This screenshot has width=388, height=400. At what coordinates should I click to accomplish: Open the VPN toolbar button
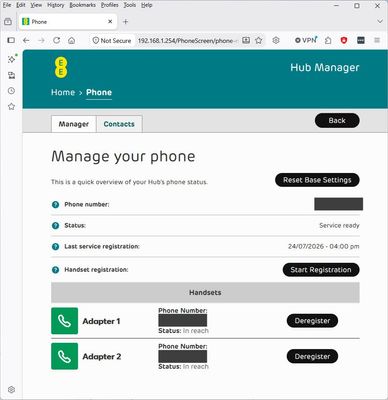(x=306, y=40)
